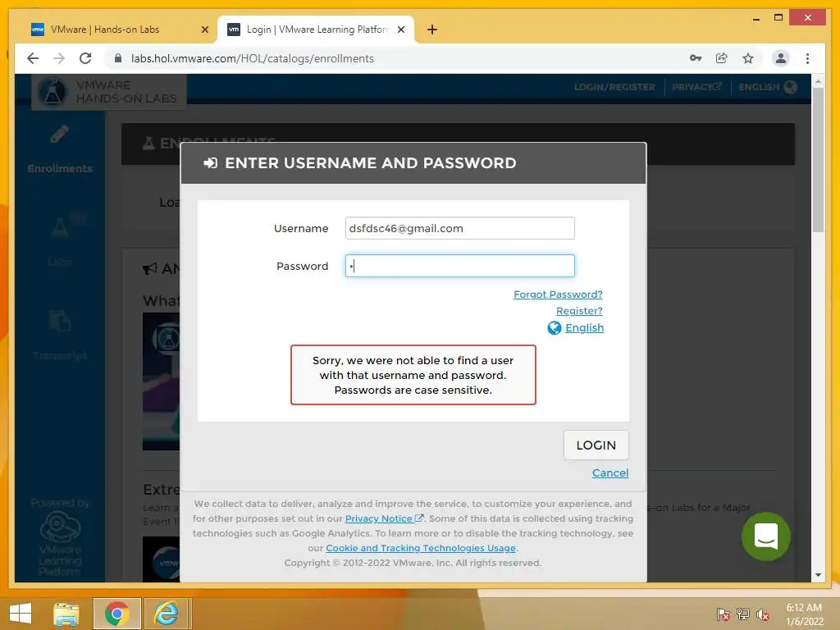The height and width of the screenshot is (630, 840).
Task: Click the share page icon
Action: pyautogui.click(x=722, y=58)
